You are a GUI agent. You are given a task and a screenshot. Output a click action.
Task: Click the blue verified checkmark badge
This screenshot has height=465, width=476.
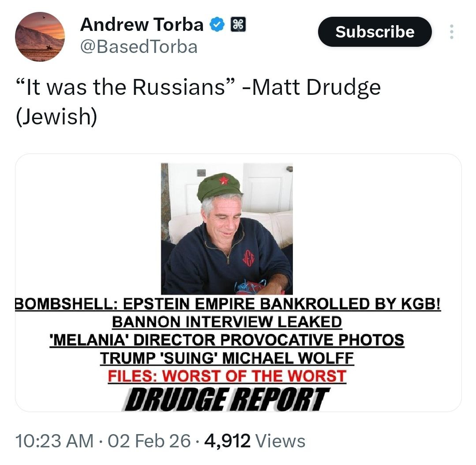(217, 25)
